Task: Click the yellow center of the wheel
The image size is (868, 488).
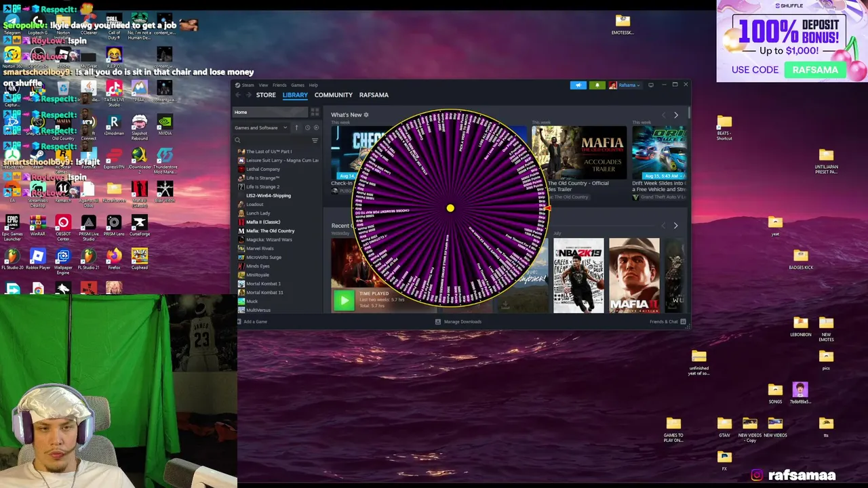Action: point(450,208)
